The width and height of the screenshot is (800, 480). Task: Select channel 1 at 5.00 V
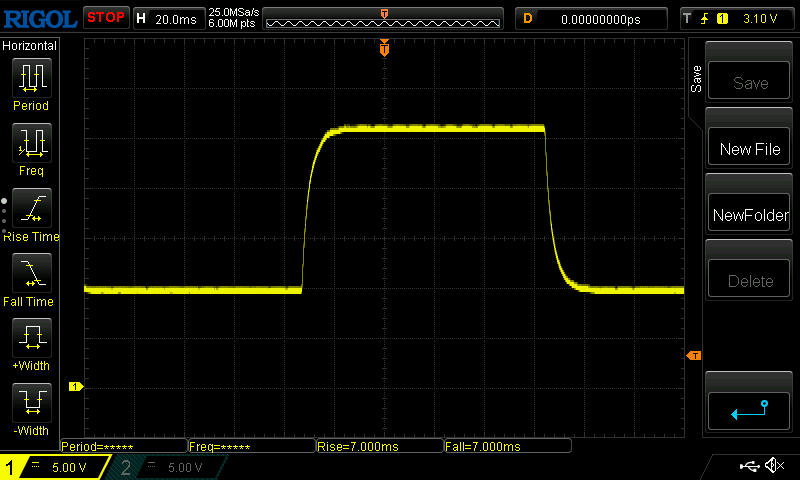tap(56, 467)
